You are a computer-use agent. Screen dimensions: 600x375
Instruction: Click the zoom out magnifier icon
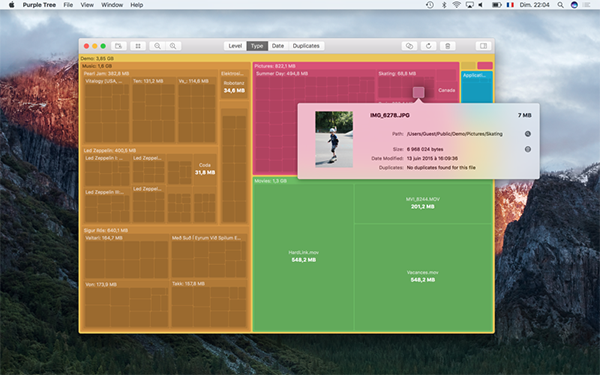[x=157, y=46]
